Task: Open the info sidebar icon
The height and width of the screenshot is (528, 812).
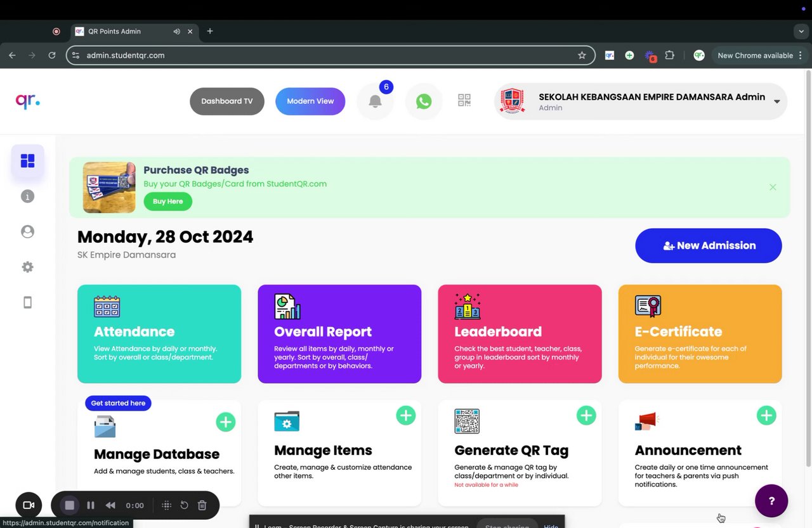Action: [27, 196]
